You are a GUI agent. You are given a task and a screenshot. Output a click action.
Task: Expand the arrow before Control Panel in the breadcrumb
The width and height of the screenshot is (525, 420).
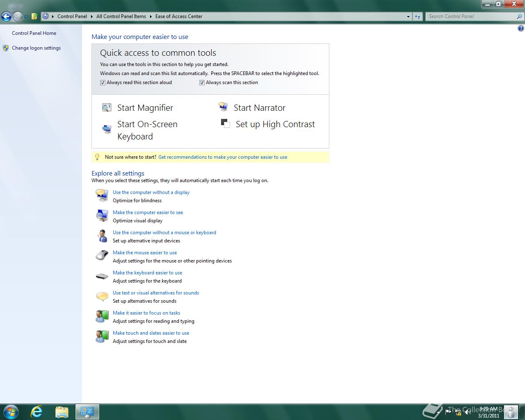(52, 16)
